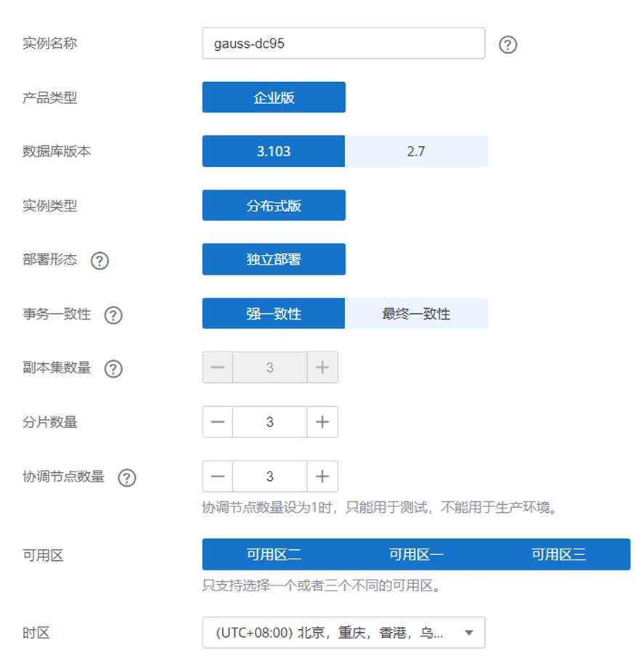Click help icon next to 部署形态
Screen dimensions: 636x672
99,261
